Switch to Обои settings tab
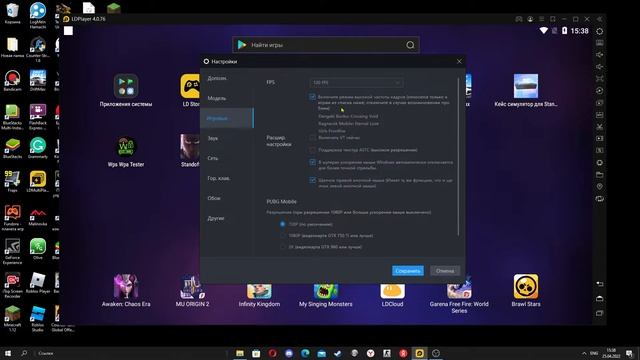 (227, 198)
